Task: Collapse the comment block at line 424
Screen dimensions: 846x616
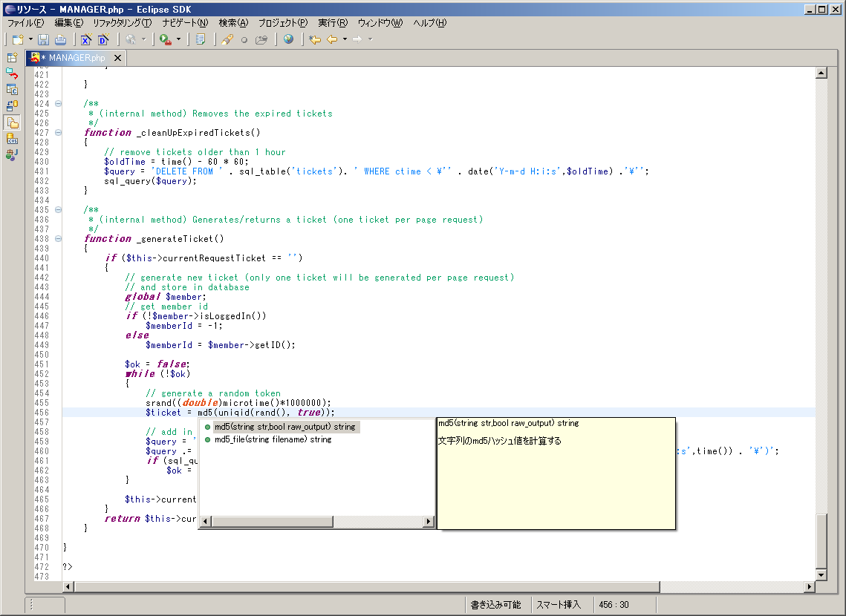Action: click(x=58, y=104)
